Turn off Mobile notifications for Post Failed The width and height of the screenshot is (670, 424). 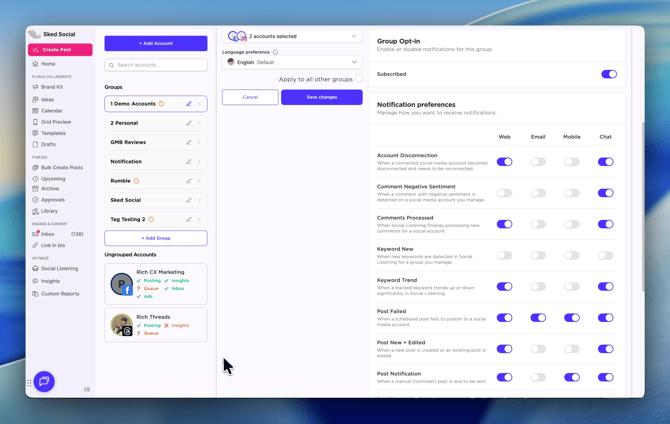click(x=571, y=318)
